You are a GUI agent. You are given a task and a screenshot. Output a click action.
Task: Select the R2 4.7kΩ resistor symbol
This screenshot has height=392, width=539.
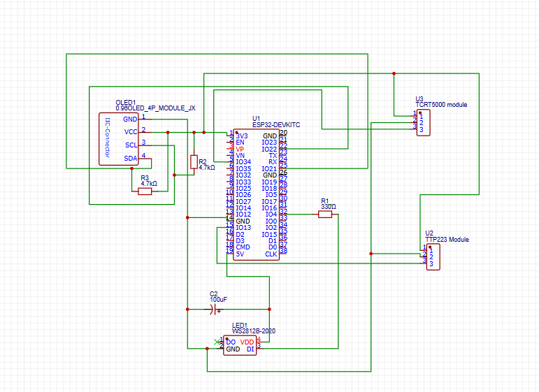pyautogui.click(x=194, y=162)
